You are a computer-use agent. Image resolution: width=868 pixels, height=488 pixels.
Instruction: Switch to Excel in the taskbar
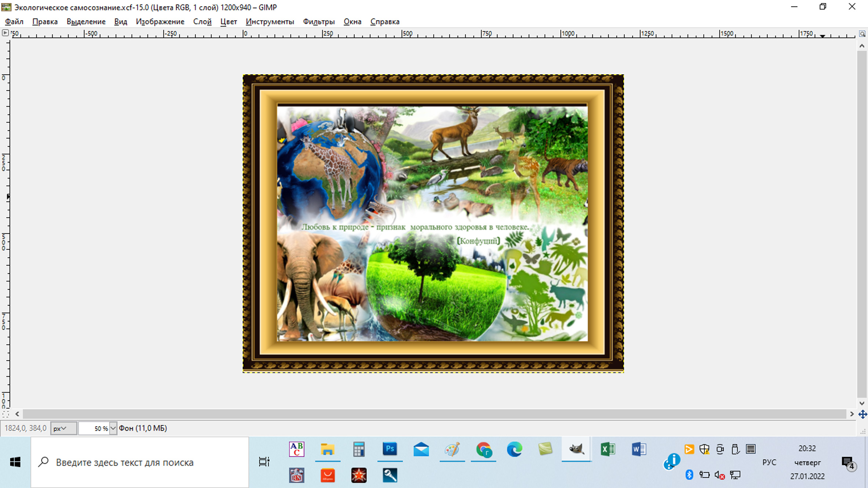click(x=608, y=449)
